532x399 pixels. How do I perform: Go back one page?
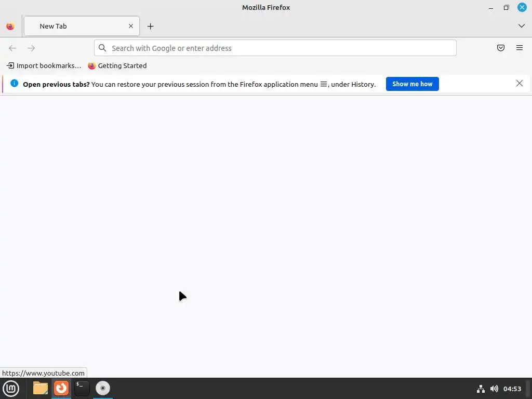point(12,48)
